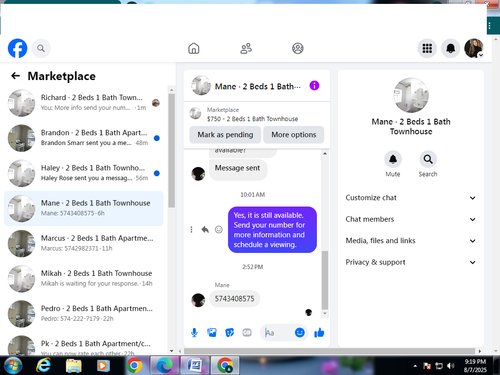Open the Haley 2 Beds 1 Bath conversation
Viewport: 500px width, 375px height.
coord(84,173)
